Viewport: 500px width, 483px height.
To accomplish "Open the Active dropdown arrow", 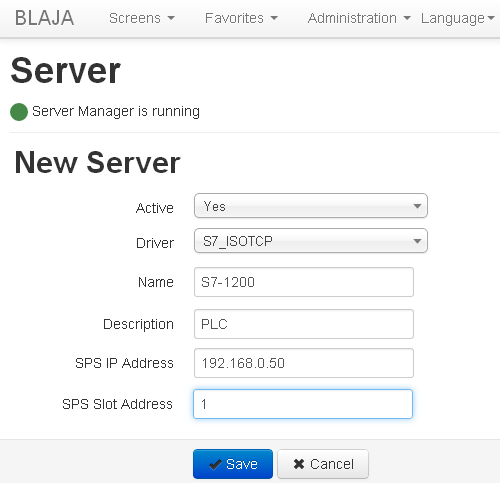I will click(417, 206).
